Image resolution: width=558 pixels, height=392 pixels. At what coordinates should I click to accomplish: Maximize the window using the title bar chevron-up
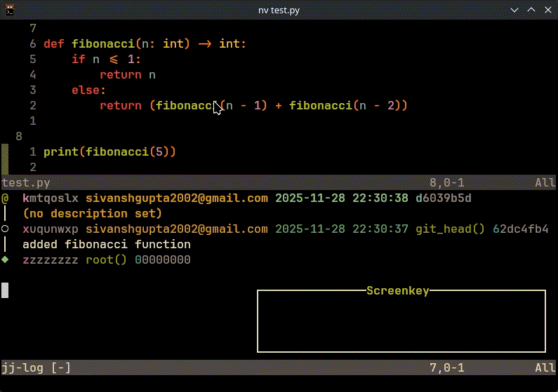coord(531,9)
